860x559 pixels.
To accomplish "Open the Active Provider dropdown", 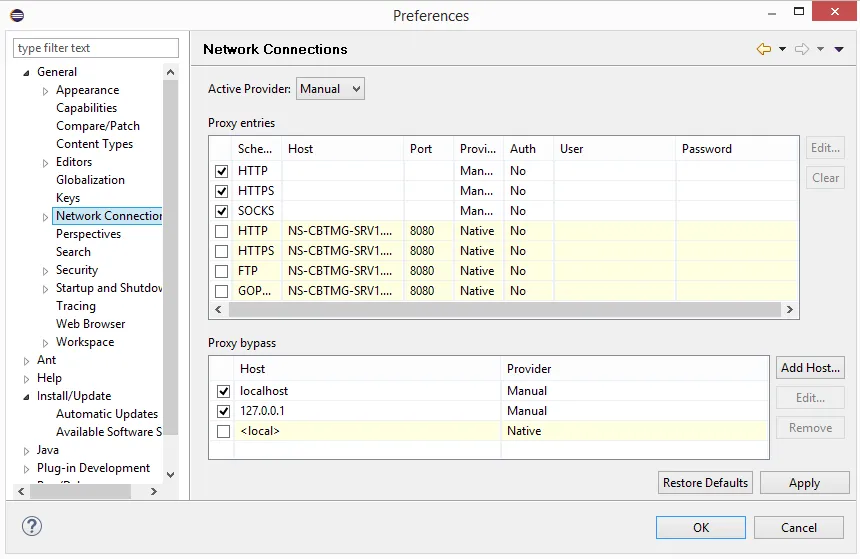I will (330, 89).
